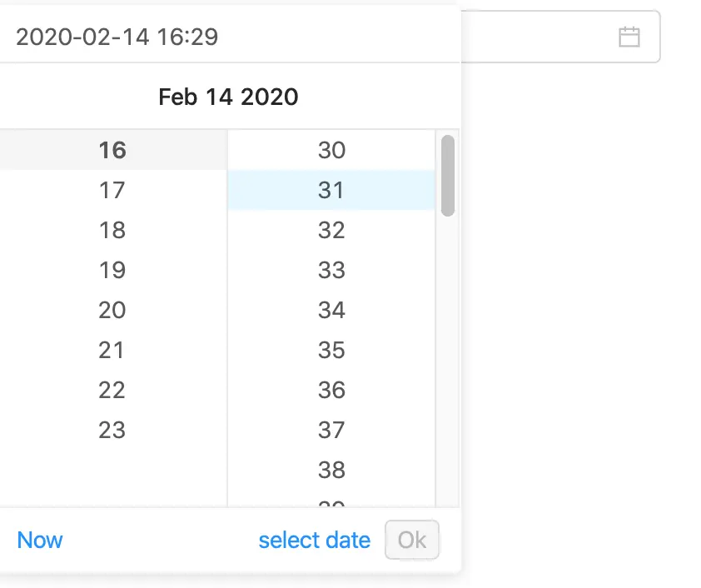Select hour 17 in hour column
The image size is (701, 588).
[112, 190]
